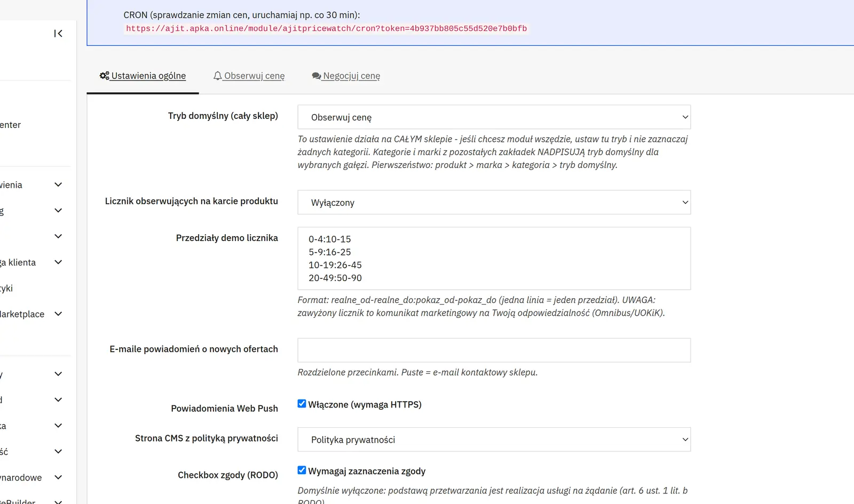The height and width of the screenshot is (504, 854).
Task: Switch to the Obserwuj cenę tab
Action: (x=249, y=76)
